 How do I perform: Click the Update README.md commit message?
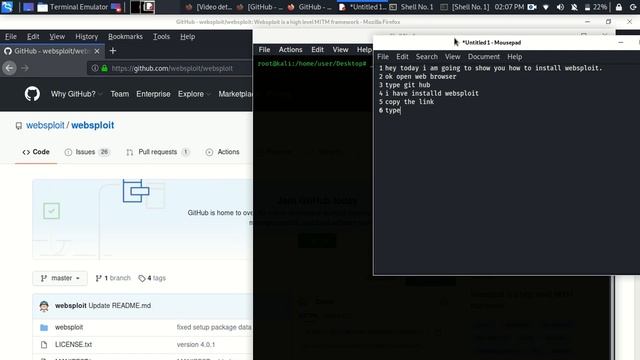(120, 305)
